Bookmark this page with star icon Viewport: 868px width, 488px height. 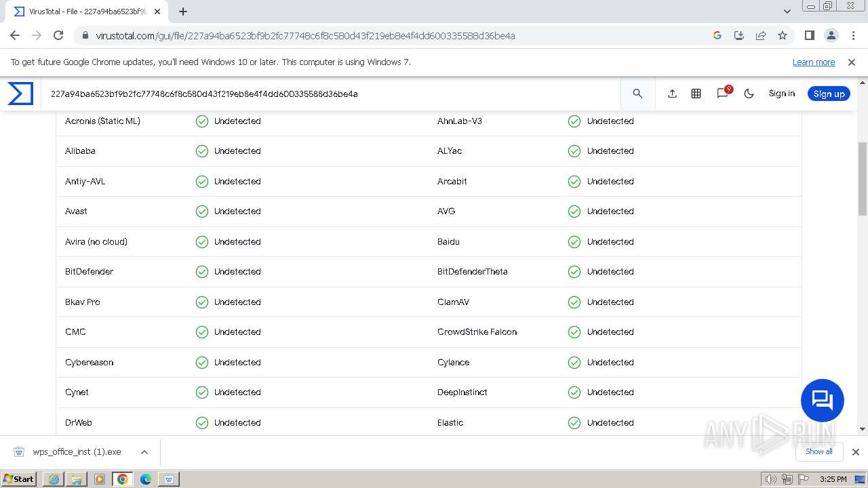783,35
